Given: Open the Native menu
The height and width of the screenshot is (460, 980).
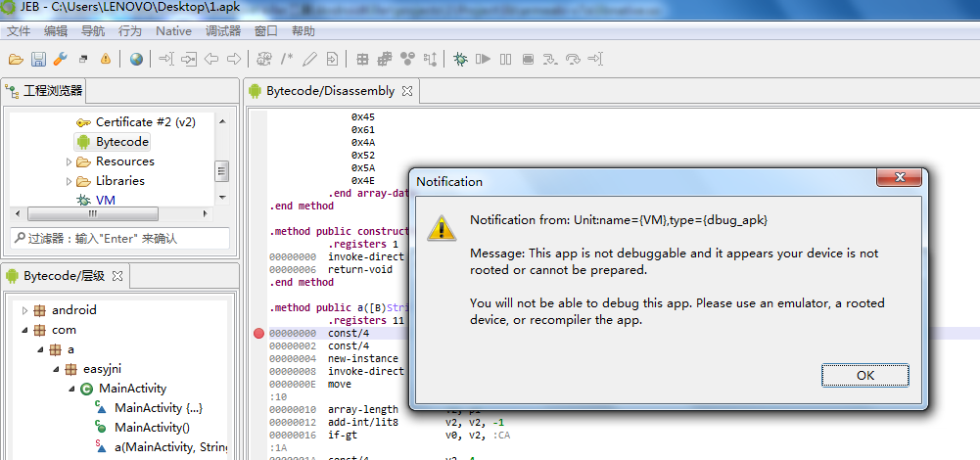Looking at the screenshot, I should [x=173, y=30].
